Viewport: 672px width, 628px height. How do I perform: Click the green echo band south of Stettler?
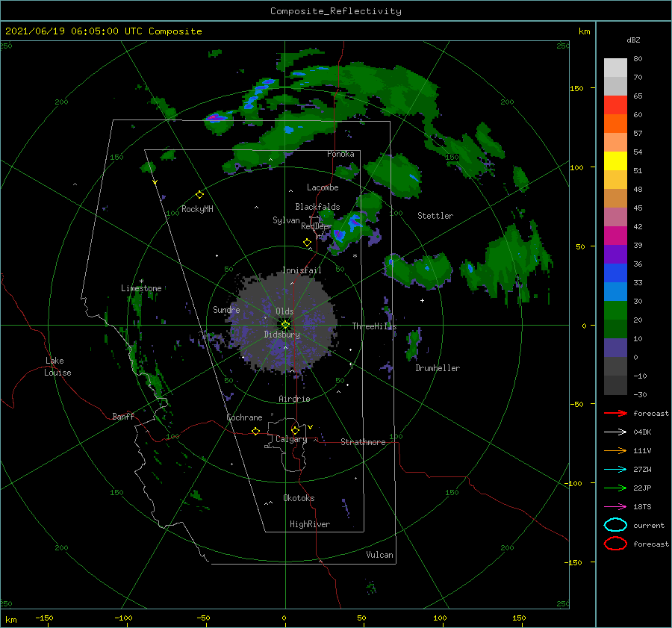(418, 270)
